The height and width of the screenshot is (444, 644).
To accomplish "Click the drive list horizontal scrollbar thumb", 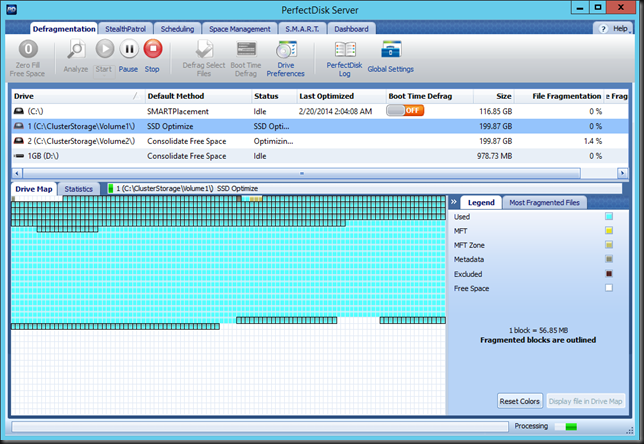I will coord(301,173).
